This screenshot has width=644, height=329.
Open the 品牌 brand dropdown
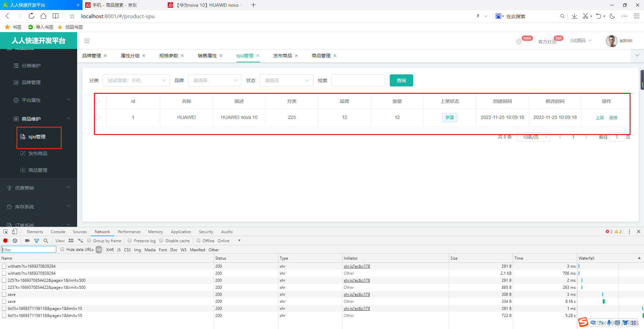click(215, 80)
